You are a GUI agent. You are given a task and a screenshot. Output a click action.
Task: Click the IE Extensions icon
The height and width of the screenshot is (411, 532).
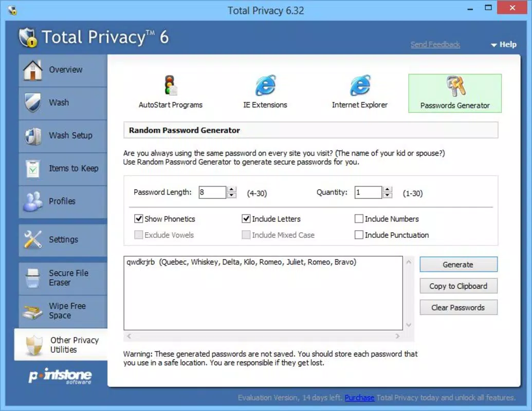[265, 85]
